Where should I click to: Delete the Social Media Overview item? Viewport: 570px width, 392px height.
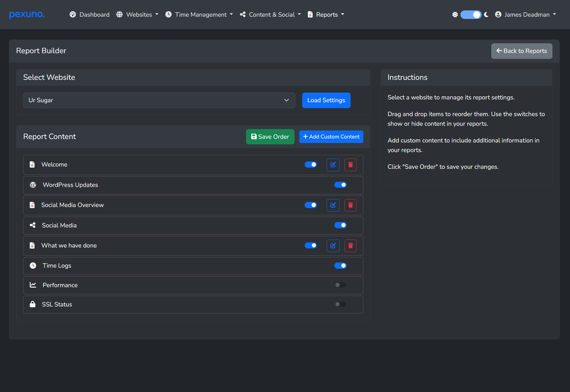coord(350,205)
